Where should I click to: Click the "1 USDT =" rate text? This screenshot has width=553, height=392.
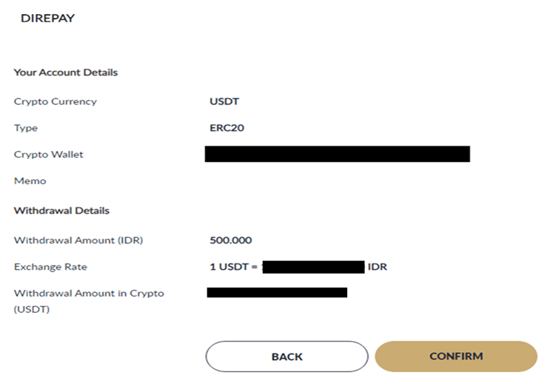tap(235, 267)
